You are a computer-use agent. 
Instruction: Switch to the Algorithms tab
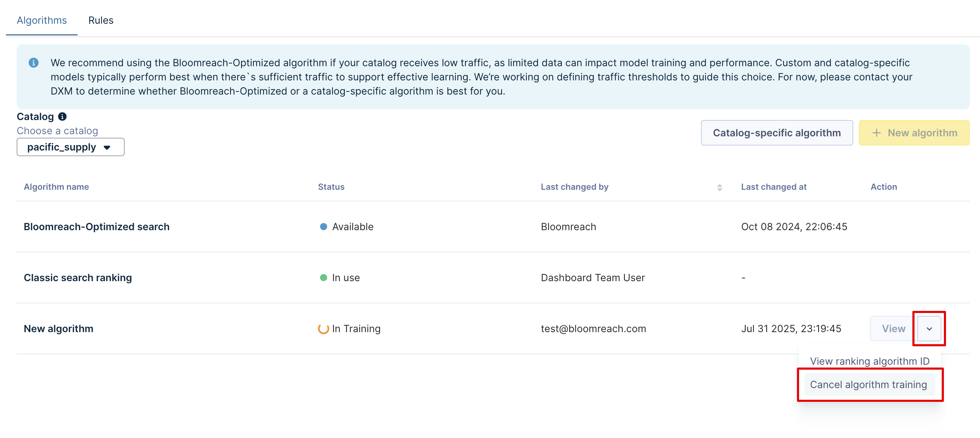tap(42, 20)
